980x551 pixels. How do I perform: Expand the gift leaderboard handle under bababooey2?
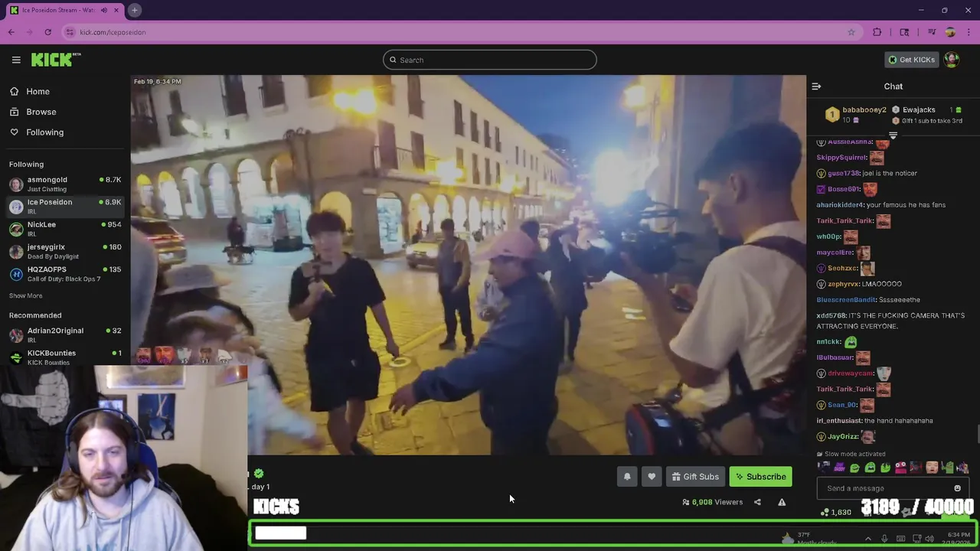893,135
